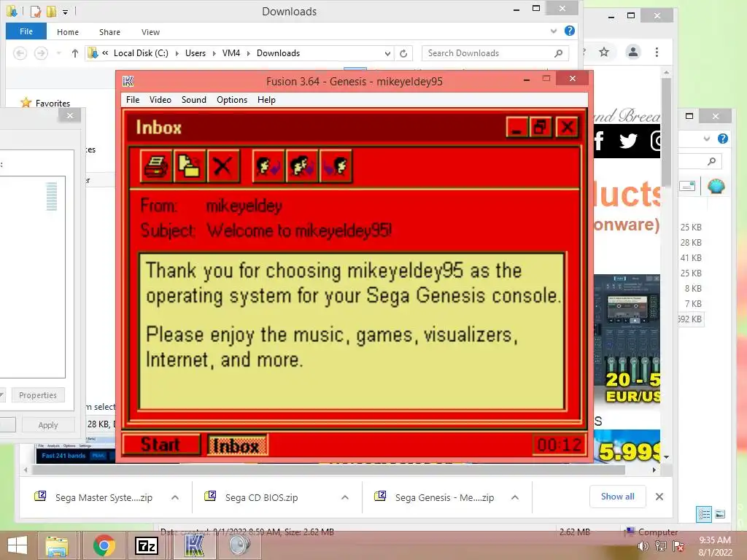This screenshot has height=560, width=747.
Task: Click the speaker app taskbar icon
Action: (x=239, y=545)
